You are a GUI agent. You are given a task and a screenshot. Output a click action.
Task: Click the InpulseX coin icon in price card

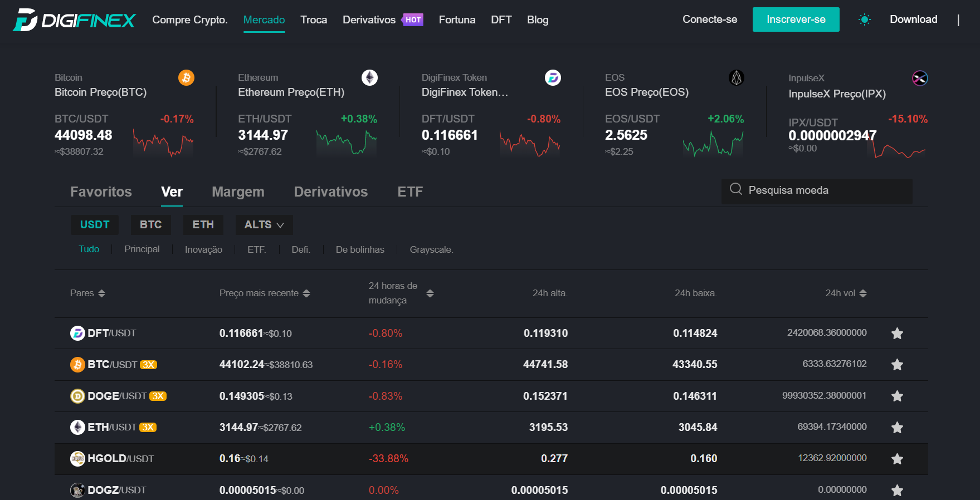click(920, 78)
